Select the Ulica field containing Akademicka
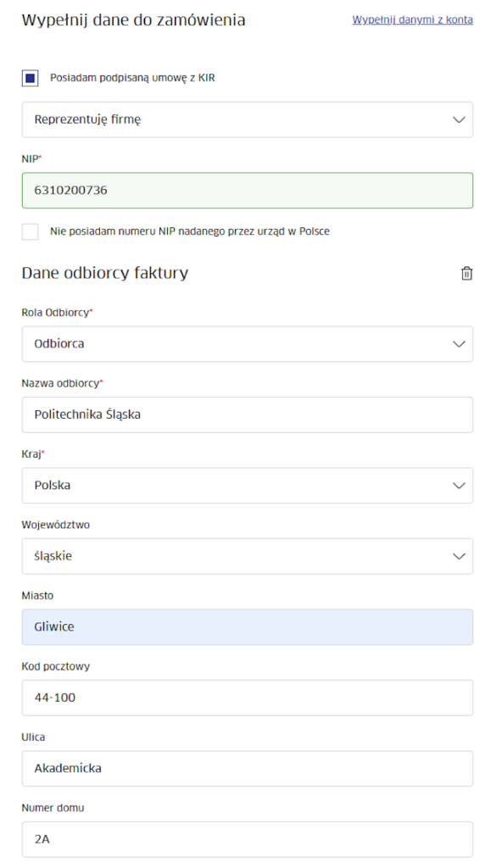Viewport: 502px width, 868px height. (247, 768)
